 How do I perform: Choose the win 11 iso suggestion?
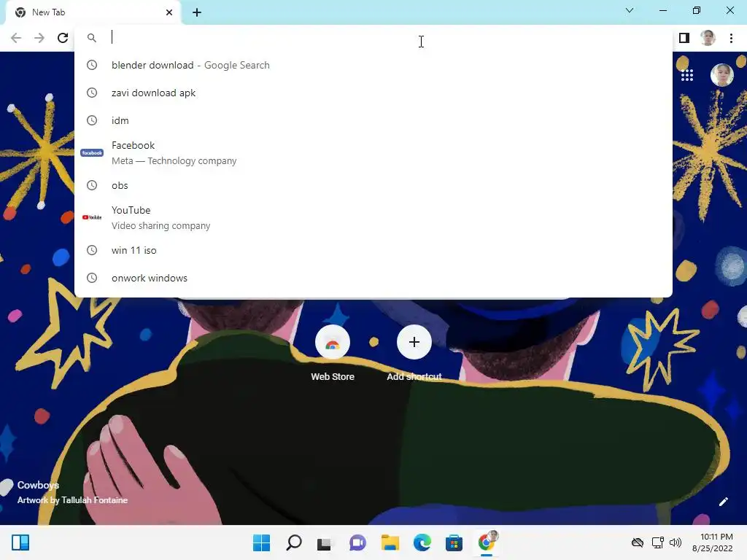point(373,250)
